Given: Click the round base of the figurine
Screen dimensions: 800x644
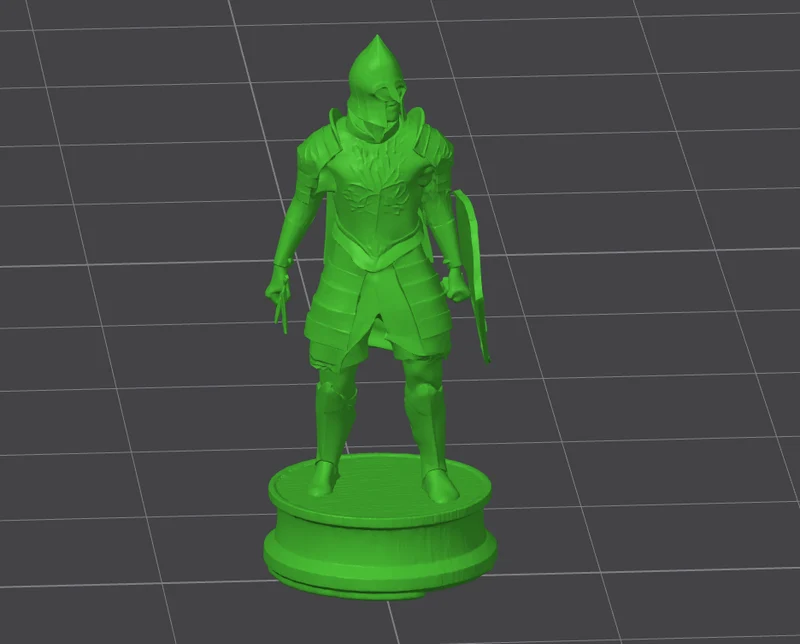Looking at the screenshot, I should [x=380, y=528].
